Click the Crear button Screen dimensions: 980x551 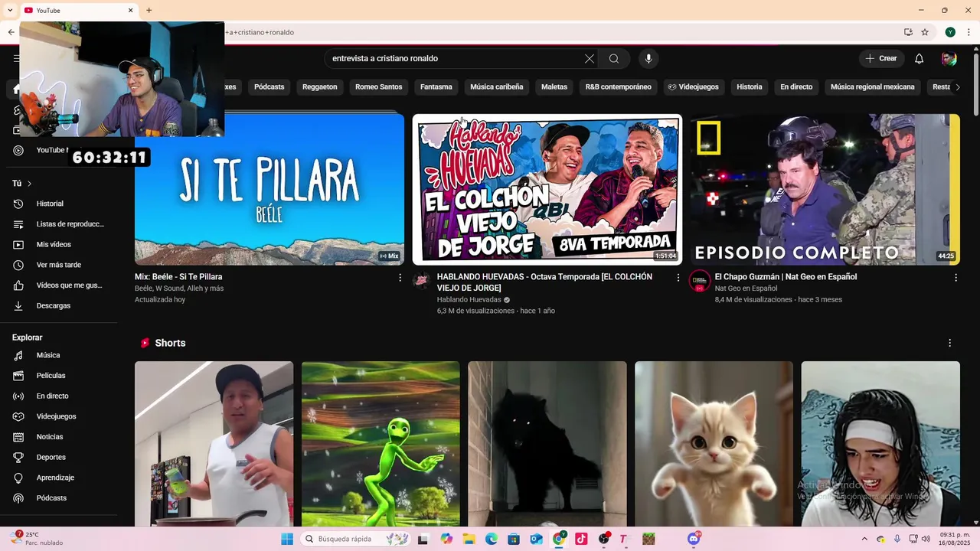[x=881, y=59]
